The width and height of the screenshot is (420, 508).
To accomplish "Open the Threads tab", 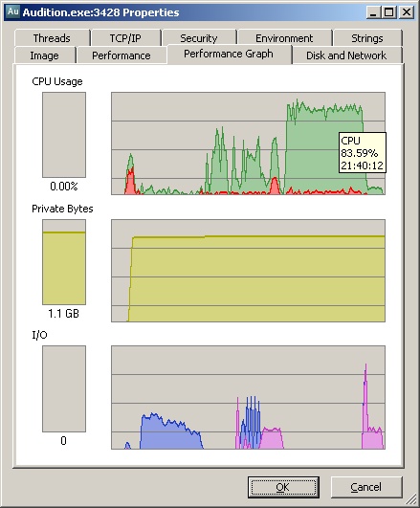I will pyautogui.click(x=52, y=38).
